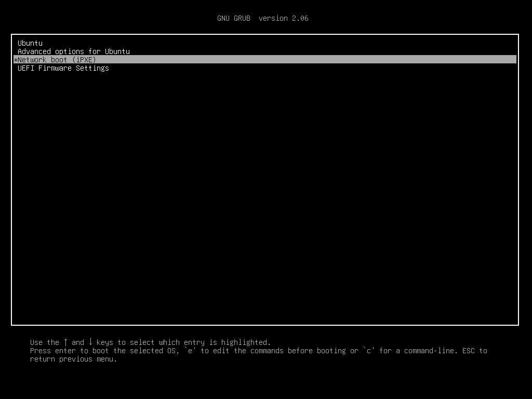532x399 pixels.
Task: Click the "return previous menu." text
Action: point(73,359)
